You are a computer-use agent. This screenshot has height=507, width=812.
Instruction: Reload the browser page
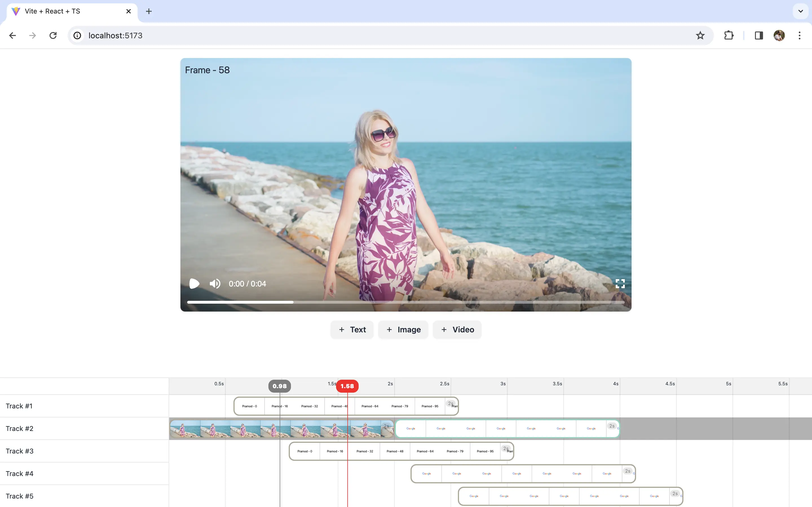[53, 35]
